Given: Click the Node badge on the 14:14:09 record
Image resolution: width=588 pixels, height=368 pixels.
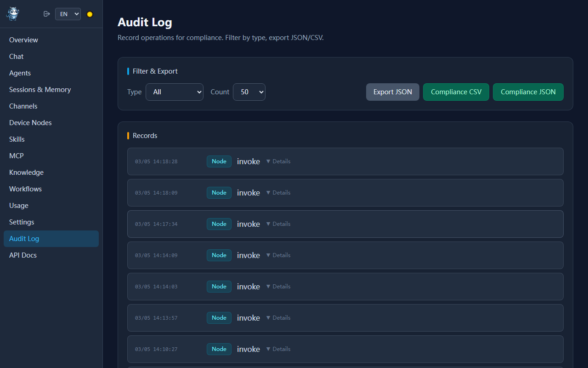Looking at the screenshot, I should point(219,255).
